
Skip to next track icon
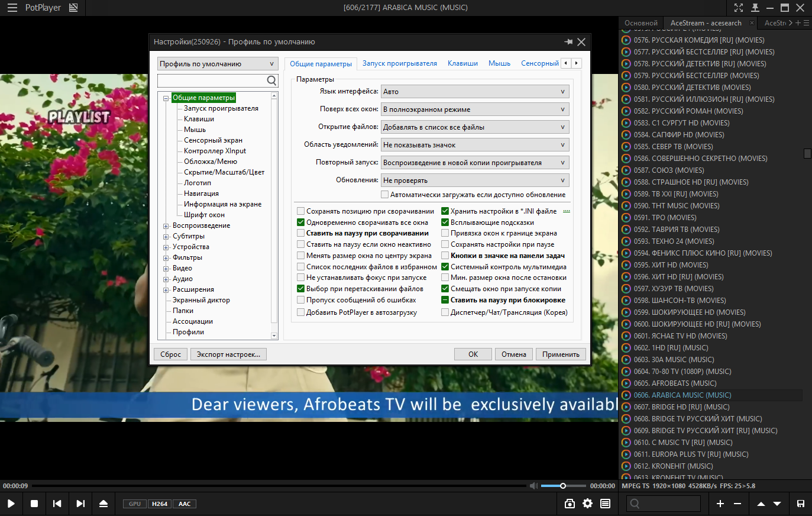(80, 504)
